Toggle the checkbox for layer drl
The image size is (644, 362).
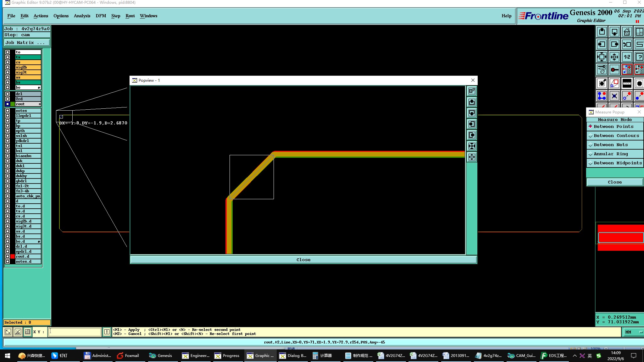pyautogui.click(x=8, y=94)
